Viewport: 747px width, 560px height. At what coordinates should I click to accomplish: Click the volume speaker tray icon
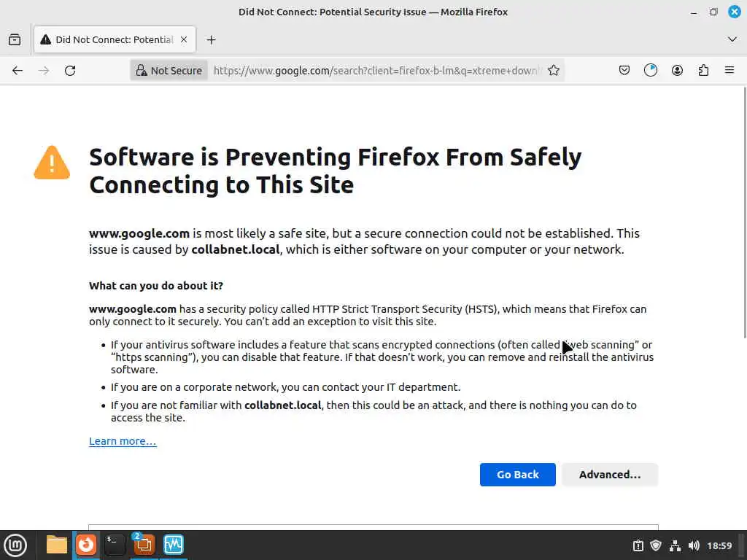coord(694,545)
